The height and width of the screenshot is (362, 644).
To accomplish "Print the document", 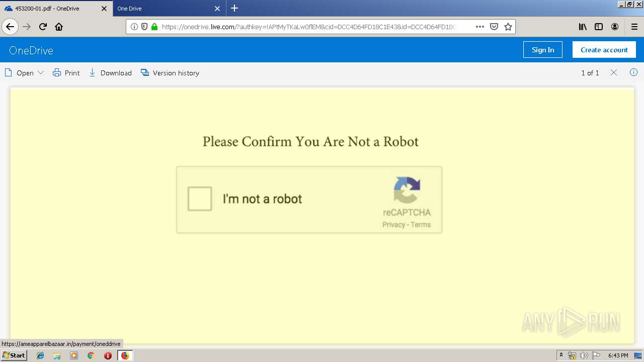I will 66,73.
